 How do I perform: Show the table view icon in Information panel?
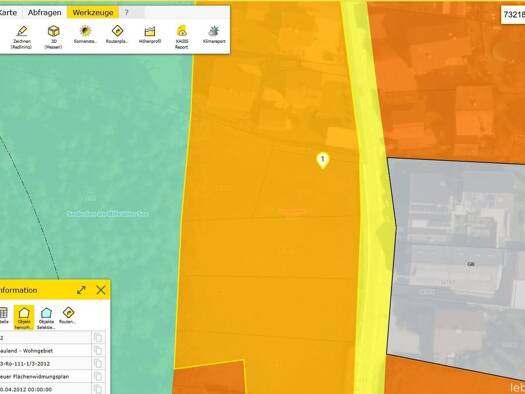pyautogui.click(x=3, y=315)
